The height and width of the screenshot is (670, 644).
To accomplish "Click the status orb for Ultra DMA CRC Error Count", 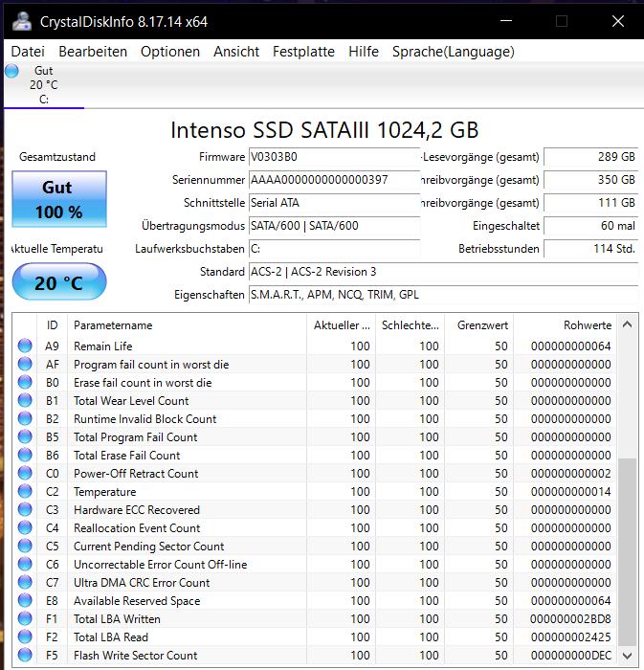I will pos(25,582).
